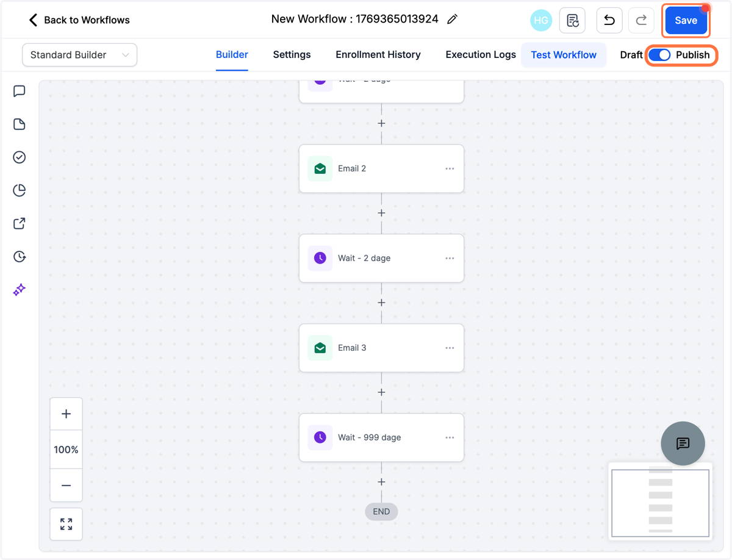Zoom in on the canvas
Screen dimensions: 732x560
coord(66,414)
